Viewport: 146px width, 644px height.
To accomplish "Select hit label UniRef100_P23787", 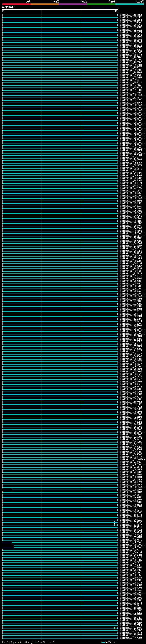I will tap(131, 178).
